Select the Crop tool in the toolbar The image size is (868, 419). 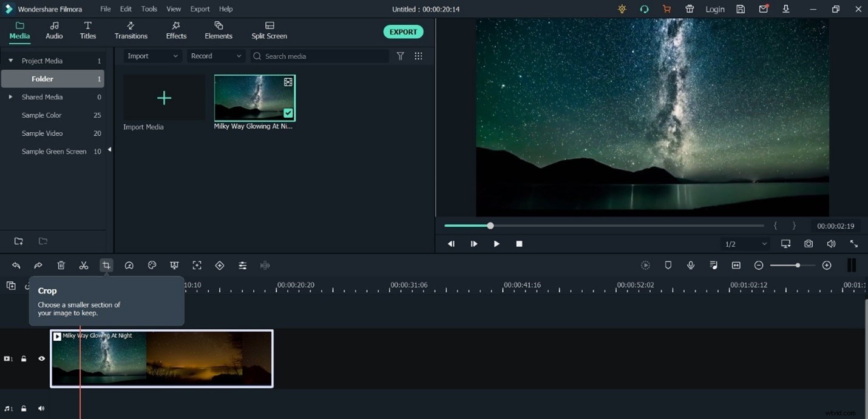click(106, 265)
